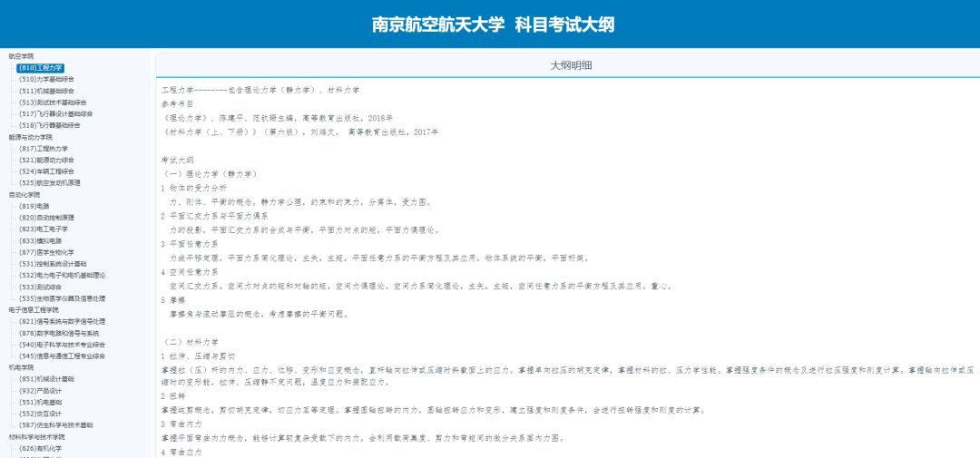Image resolution: width=980 pixels, height=458 pixels.
Task: Open the (823)电工电子学 entry
Action: click(x=44, y=229)
